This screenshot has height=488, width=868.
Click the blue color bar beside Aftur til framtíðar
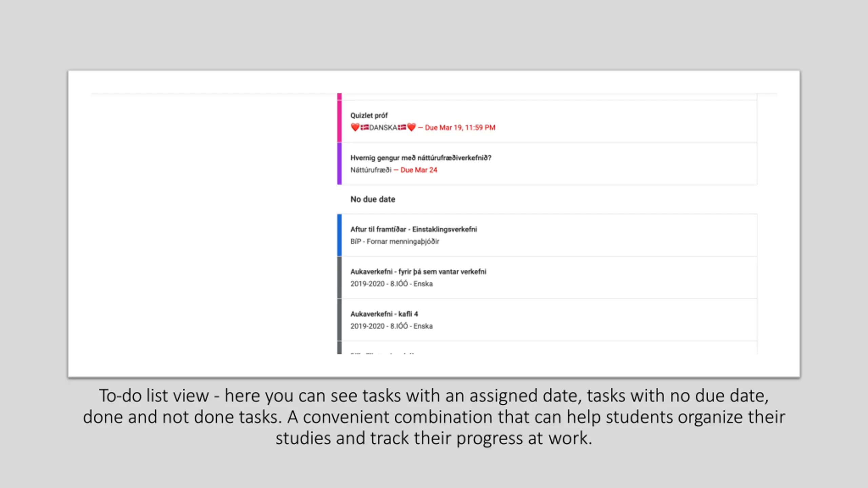(339, 235)
